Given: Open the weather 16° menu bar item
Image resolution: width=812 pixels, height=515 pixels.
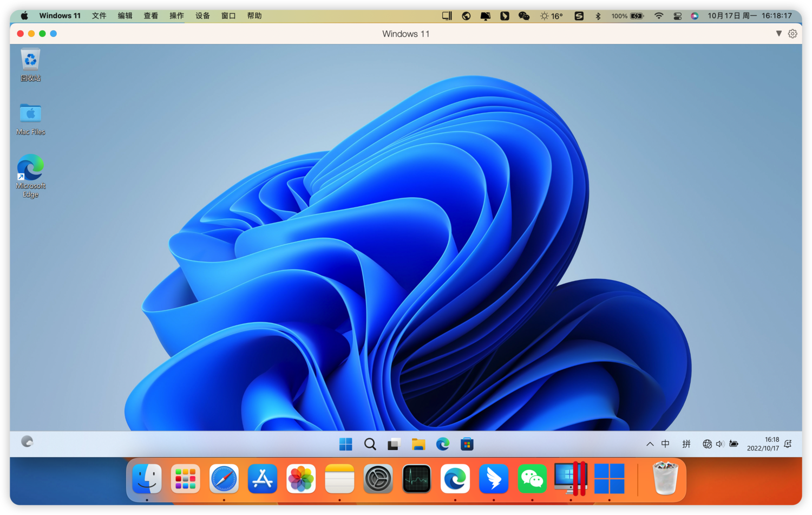Looking at the screenshot, I should point(551,16).
